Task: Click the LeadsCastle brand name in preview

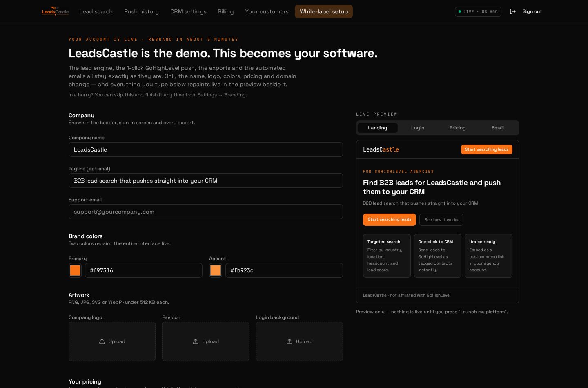Action: (381, 149)
